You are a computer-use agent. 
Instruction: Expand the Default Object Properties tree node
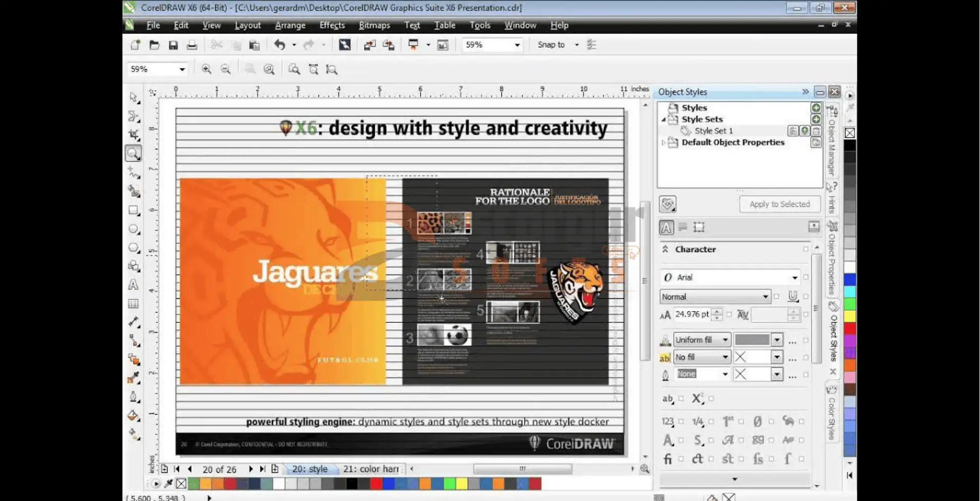click(664, 143)
